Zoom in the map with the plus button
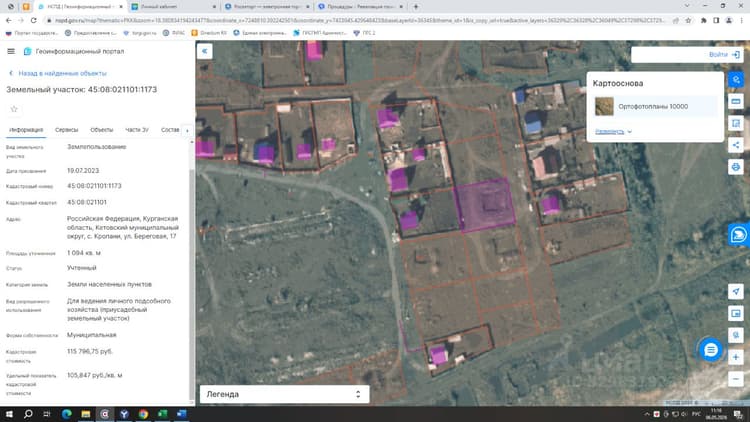 736,357
